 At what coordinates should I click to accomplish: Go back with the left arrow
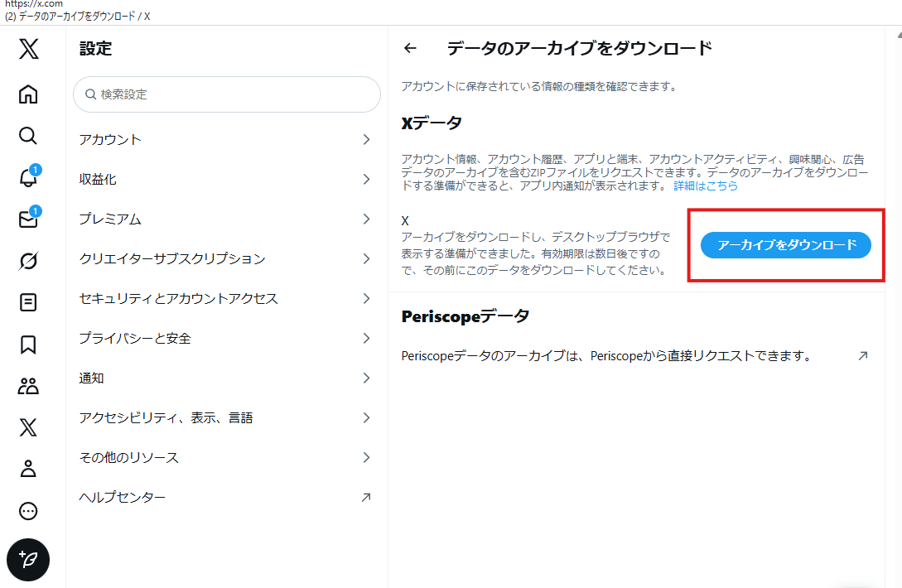410,48
